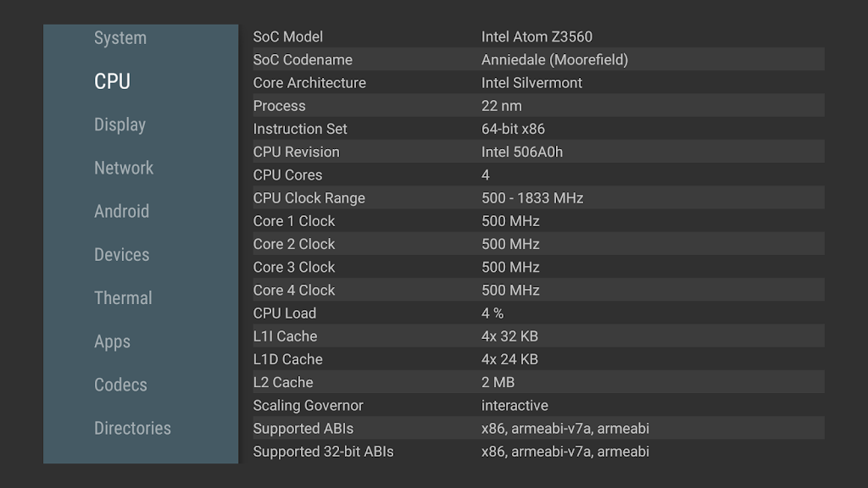Select the CPU tab in sidebar
The width and height of the screenshot is (868, 488).
point(112,81)
